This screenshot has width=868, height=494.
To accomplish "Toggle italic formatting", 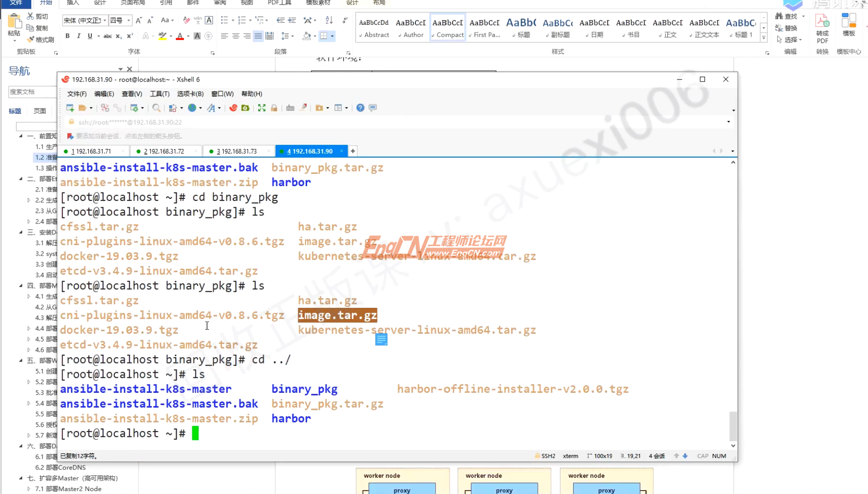I will point(79,36).
